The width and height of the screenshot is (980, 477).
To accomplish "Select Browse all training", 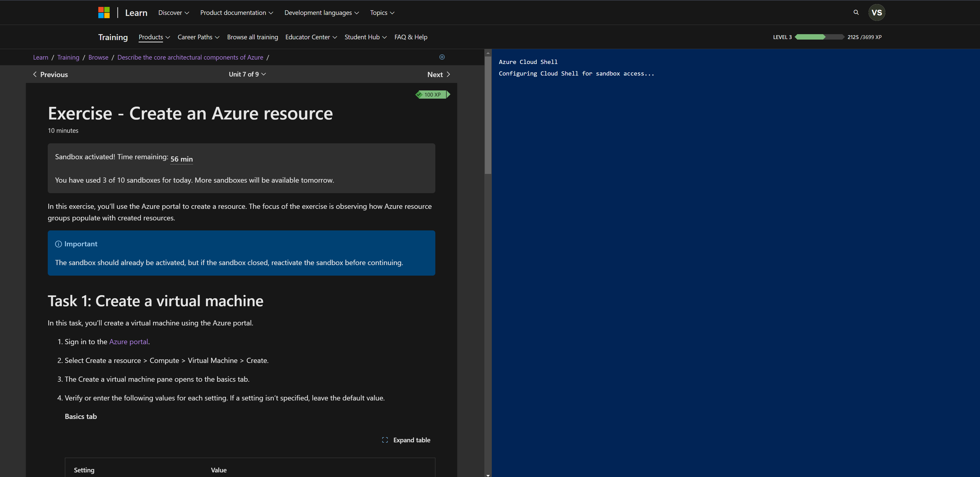I will coord(253,37).
